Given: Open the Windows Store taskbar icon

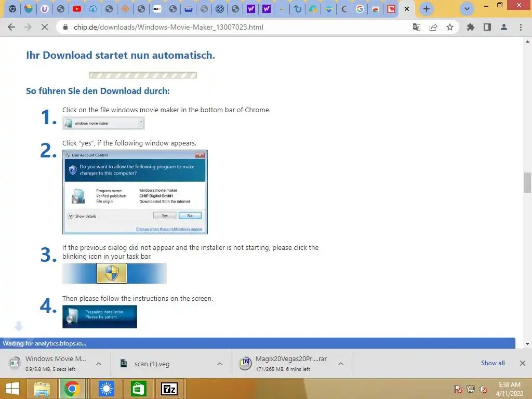Looking at the screenshot, I should tap(138, 389).
